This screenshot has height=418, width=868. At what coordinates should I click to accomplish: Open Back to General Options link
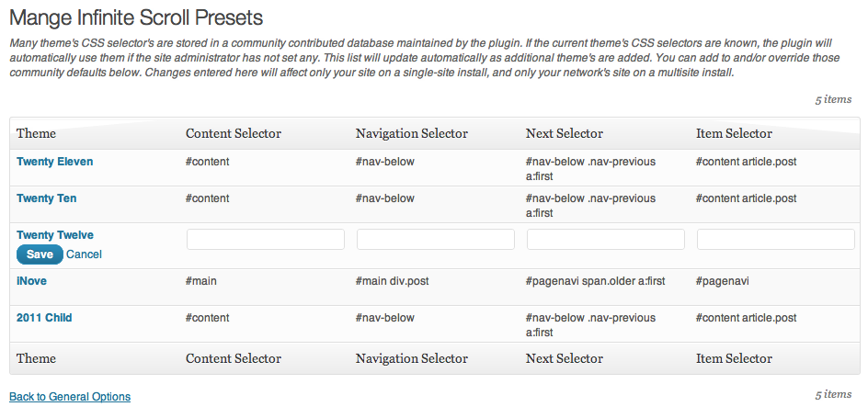coord(70,397)
